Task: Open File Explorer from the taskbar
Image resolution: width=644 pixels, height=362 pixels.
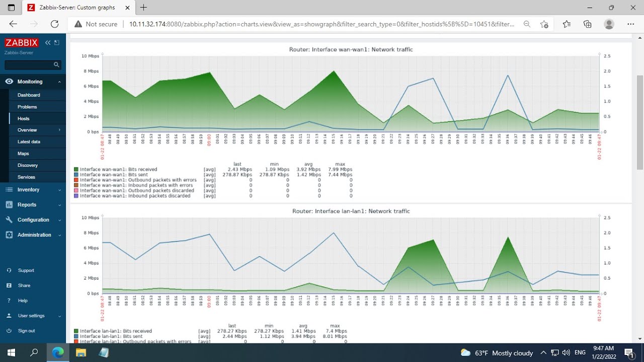Action: (80, 352)
